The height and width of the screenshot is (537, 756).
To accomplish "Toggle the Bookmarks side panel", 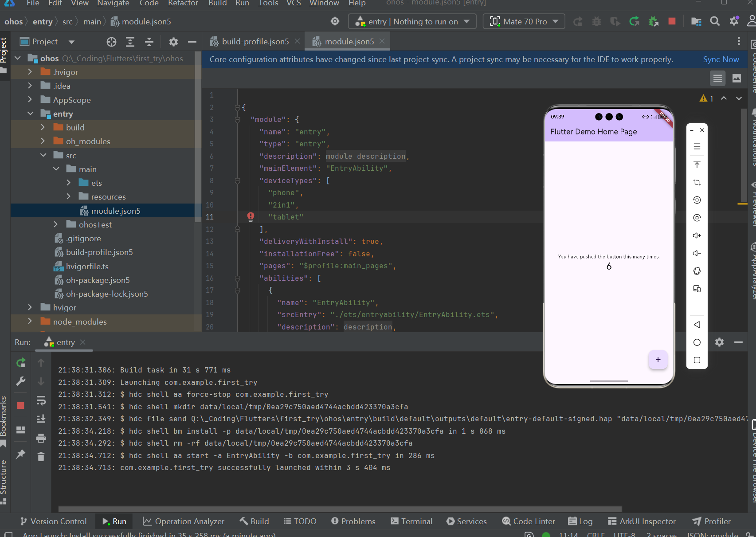I will (4, 417).
